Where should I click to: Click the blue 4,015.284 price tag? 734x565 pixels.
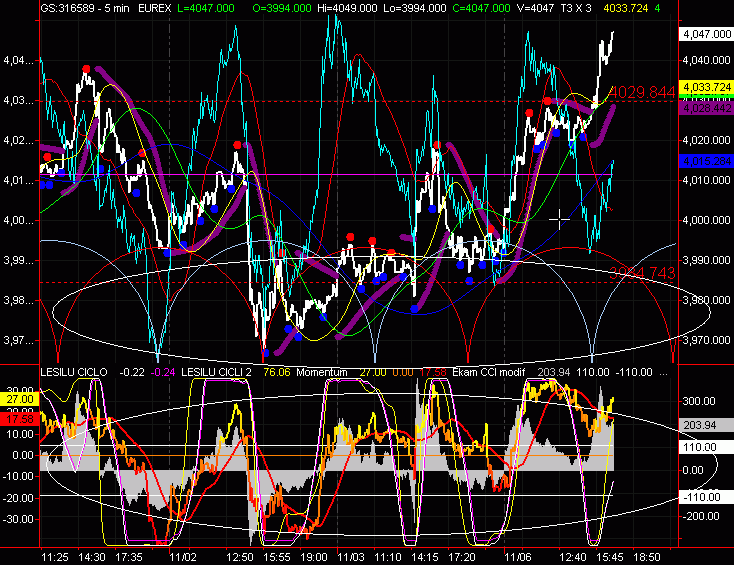click(x=707, y=161)
